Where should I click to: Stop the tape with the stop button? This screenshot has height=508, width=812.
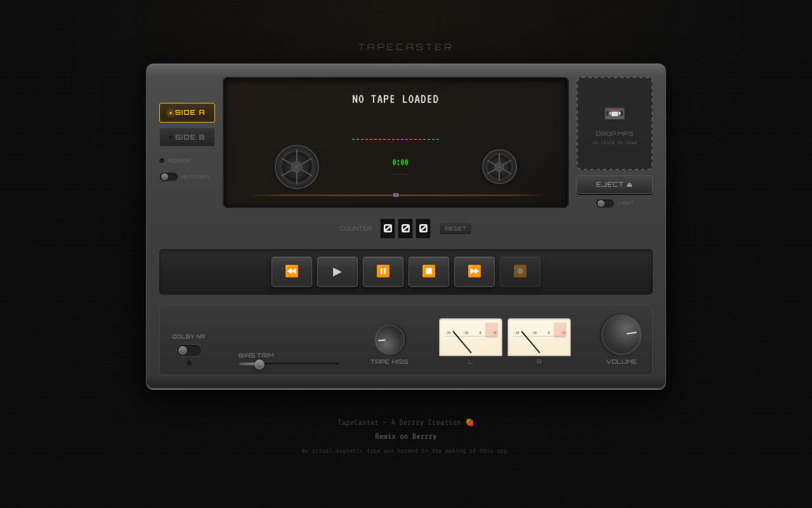click(429, 272)
